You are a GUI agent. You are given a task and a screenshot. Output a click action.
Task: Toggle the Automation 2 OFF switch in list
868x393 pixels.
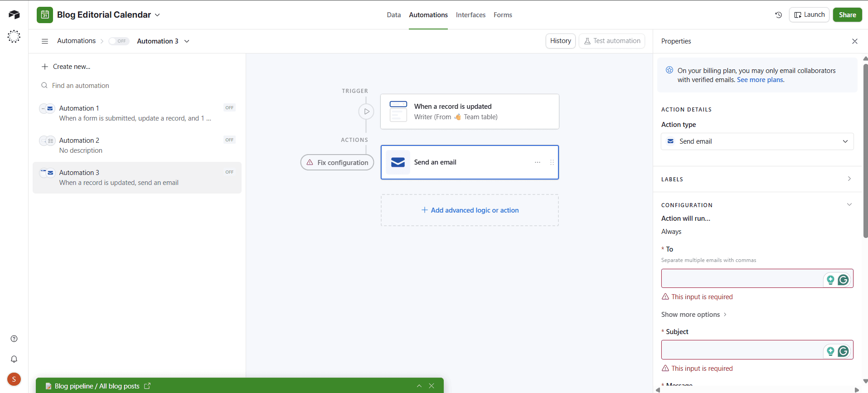click(x=229, y=140)
